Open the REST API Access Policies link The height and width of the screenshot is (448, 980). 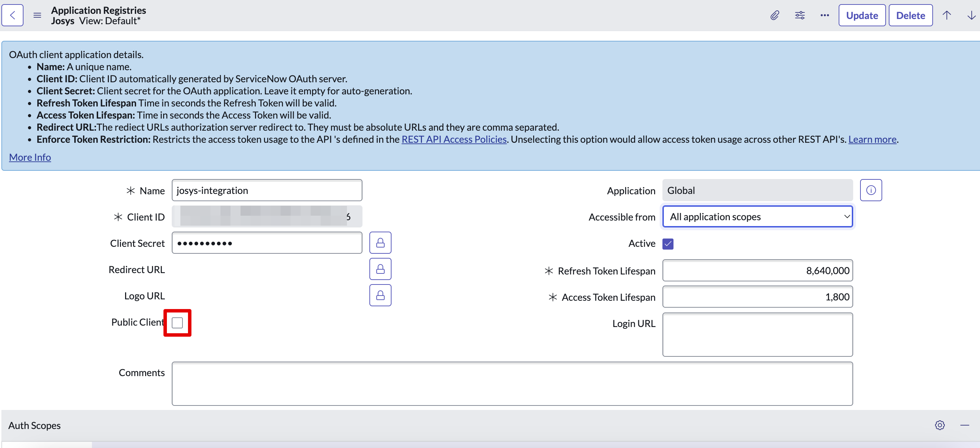454,139
